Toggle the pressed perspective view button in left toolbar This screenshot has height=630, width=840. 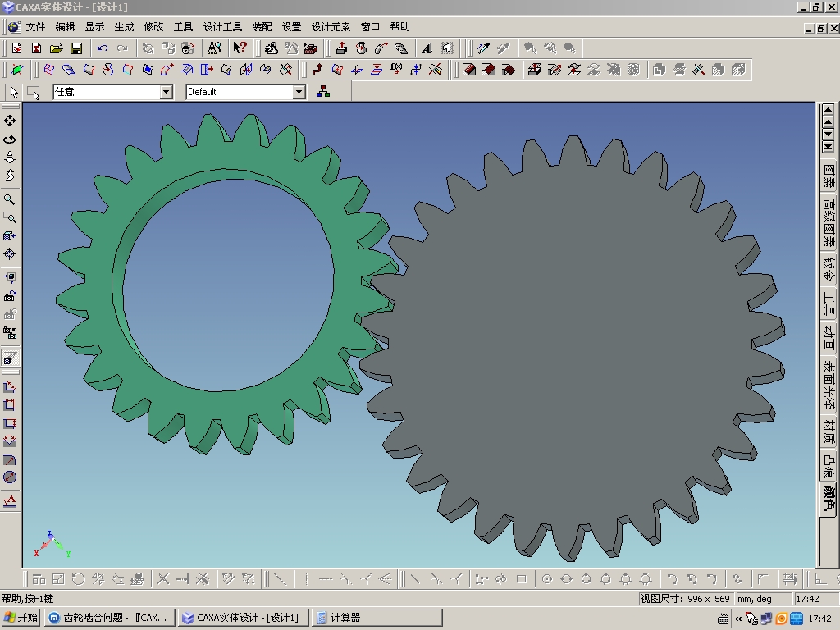[10, 358]
